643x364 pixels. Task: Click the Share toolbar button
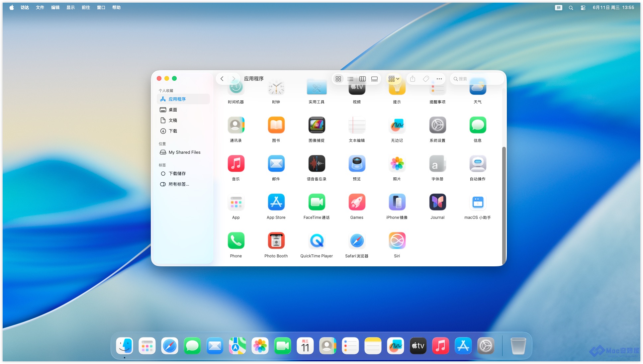(x=413, y=79)
